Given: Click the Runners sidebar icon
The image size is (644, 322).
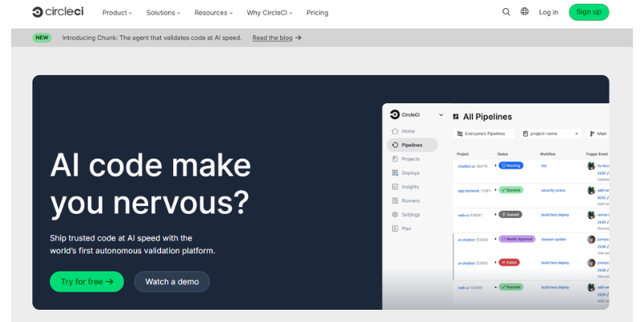Looking at the screenshot, I should point(395,200).
